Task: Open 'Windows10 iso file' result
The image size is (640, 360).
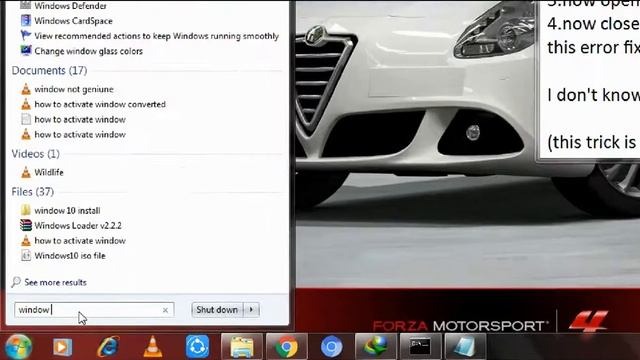Action: 70,256
